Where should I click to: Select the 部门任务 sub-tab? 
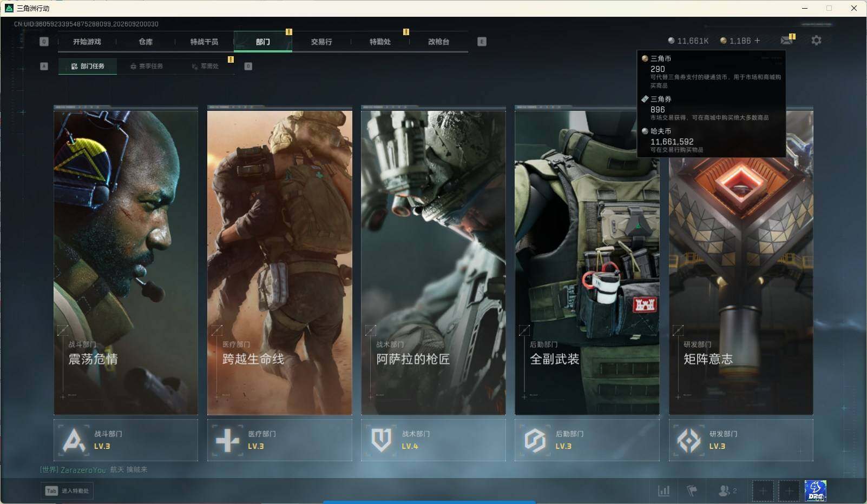pyautogui.click(x=88, y=66)
